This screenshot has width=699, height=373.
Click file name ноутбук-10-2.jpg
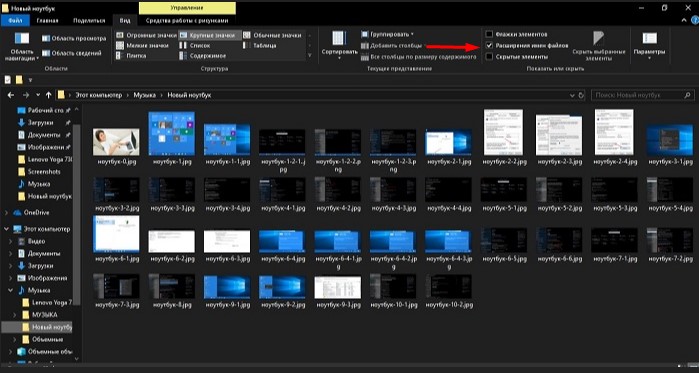(449, 305)
